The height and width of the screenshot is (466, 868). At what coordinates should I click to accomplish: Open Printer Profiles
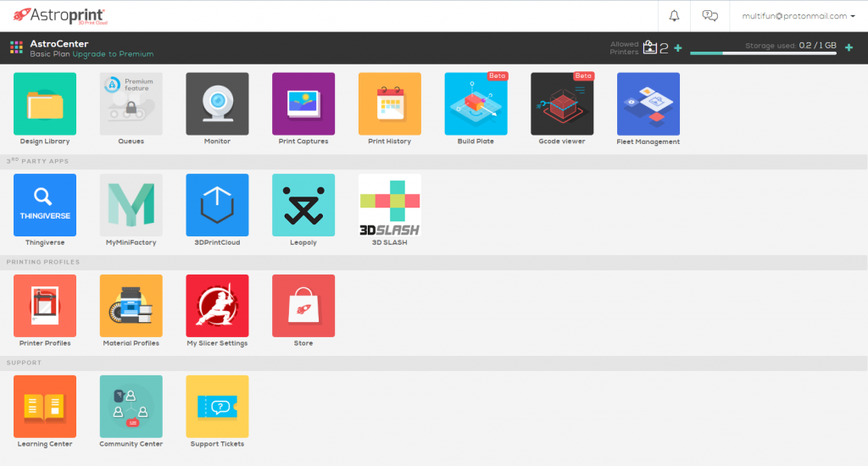45,306
